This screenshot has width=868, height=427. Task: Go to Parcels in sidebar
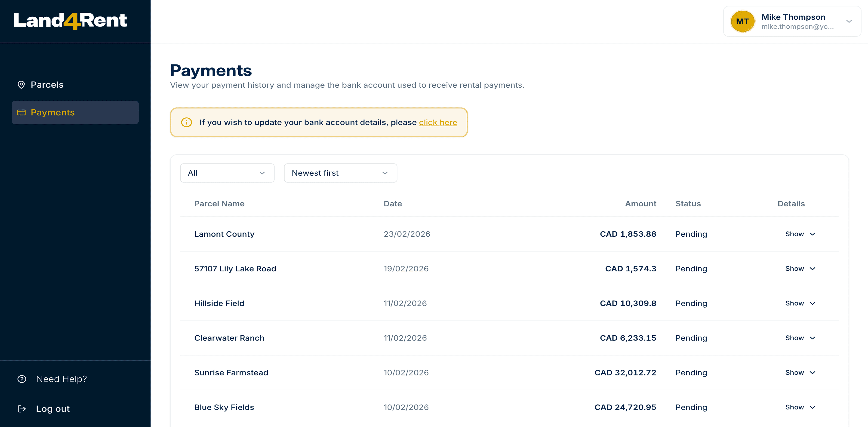47,85
